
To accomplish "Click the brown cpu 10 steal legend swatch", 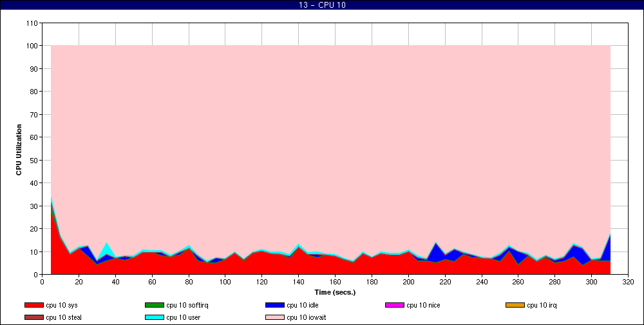I will click(34, 318).
